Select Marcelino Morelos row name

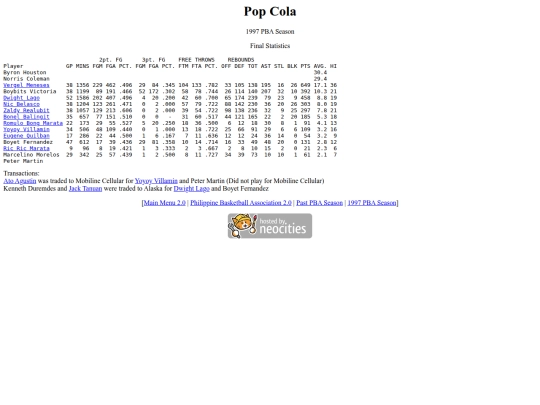(x=31, y=155)
